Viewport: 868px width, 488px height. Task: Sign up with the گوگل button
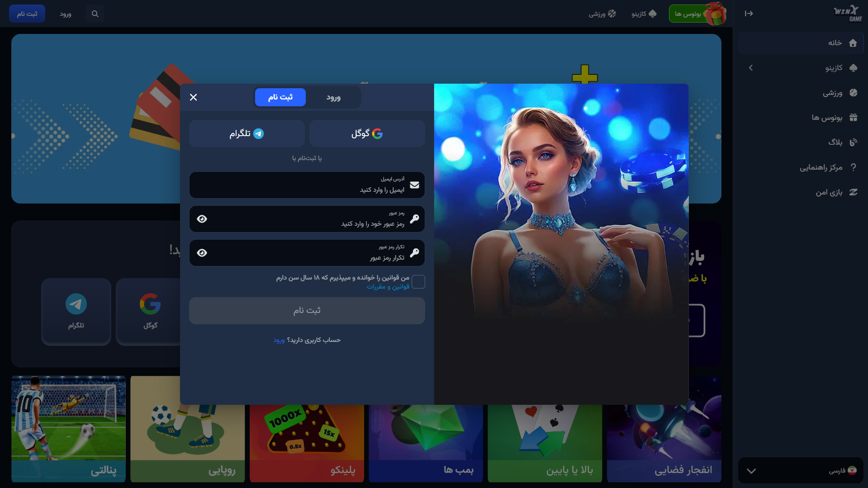pyautogui.click(x=367, y=133)
